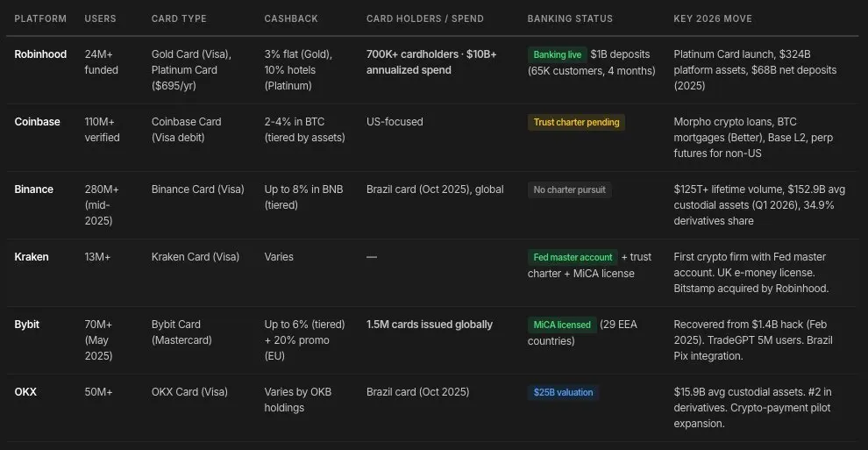
Task: Click the PLATFORM column header
Action: tap(39, 18)
